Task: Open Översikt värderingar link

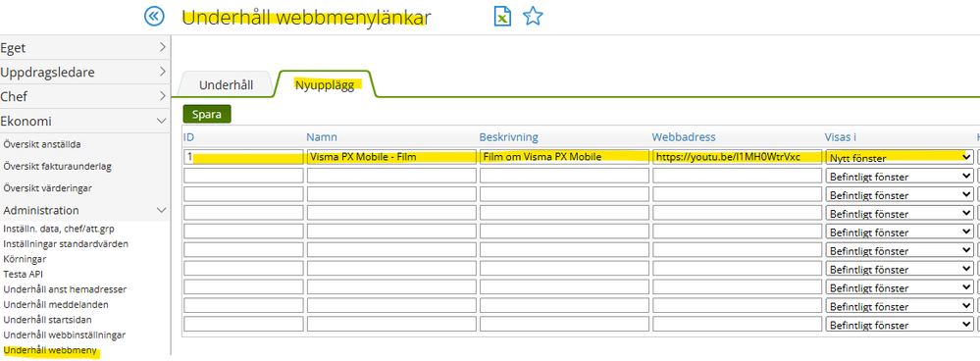Action: tap(48, 188)
